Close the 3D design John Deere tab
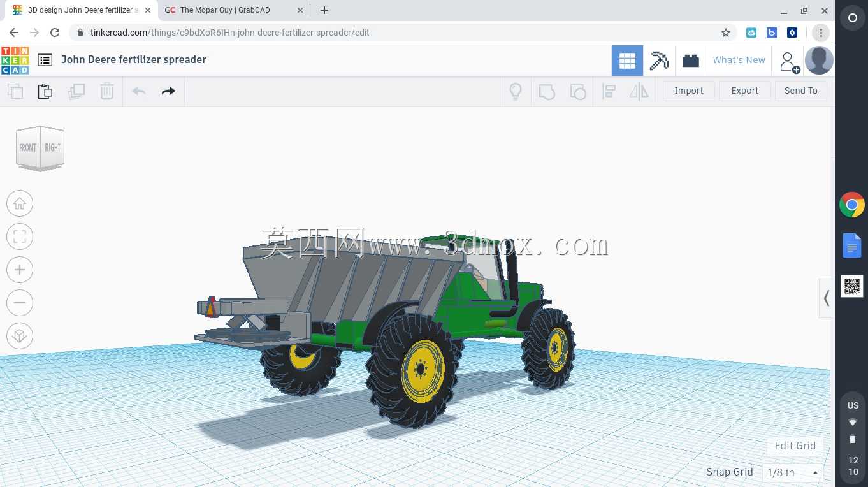Viewport: 868px width, 487px height. tap(148, 10)
